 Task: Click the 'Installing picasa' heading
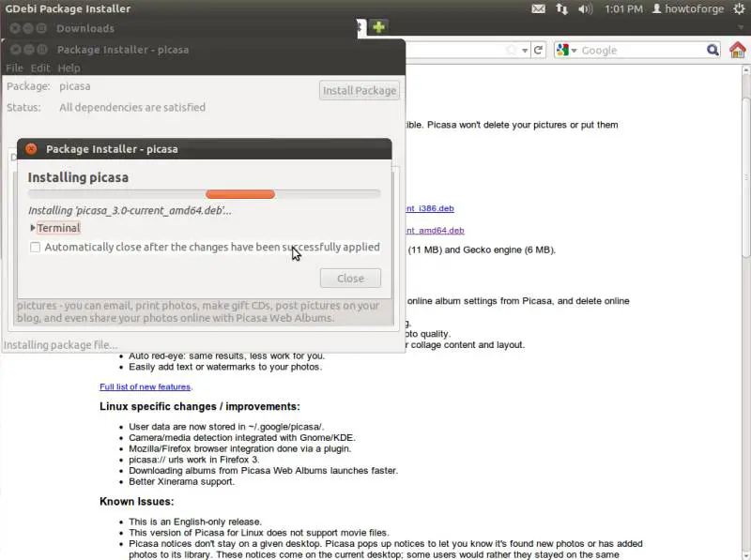tap(78, 177)
